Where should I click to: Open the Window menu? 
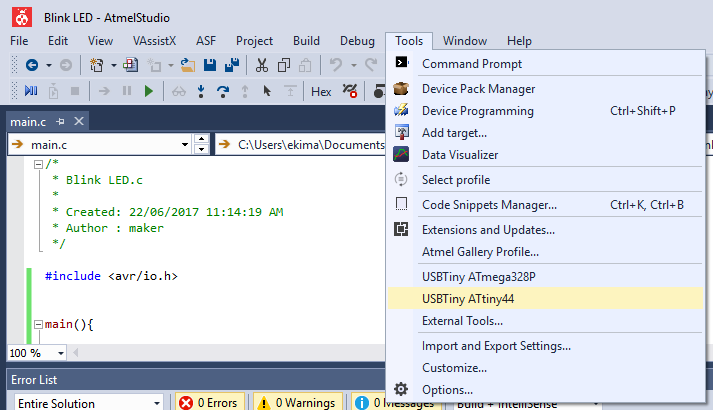[465, 41]
